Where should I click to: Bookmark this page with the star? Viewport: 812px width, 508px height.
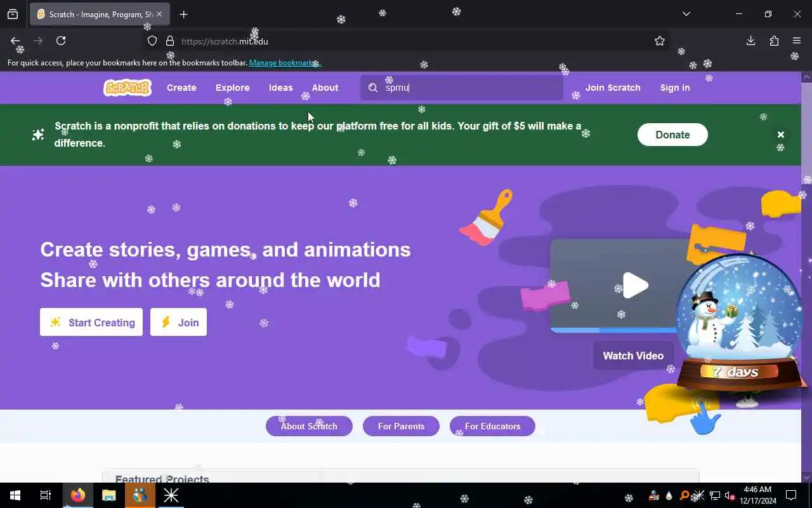tap(660, 41)
